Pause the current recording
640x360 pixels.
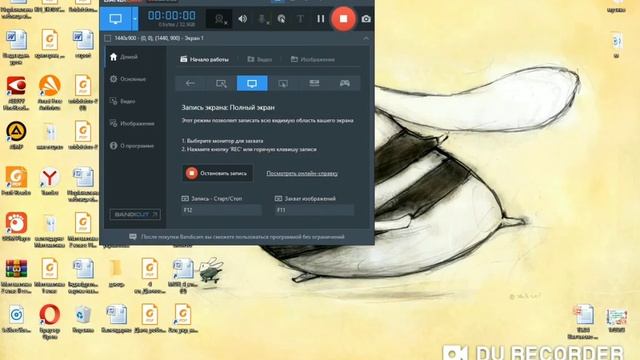321,19
